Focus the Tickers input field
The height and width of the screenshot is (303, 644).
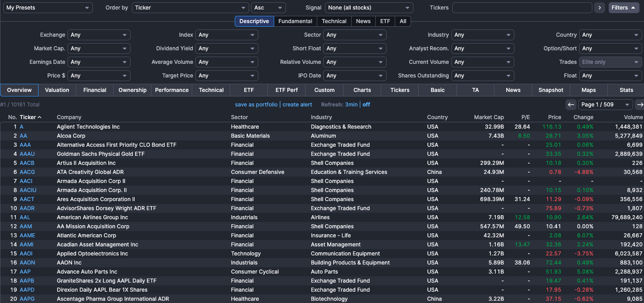click(522, 8)
